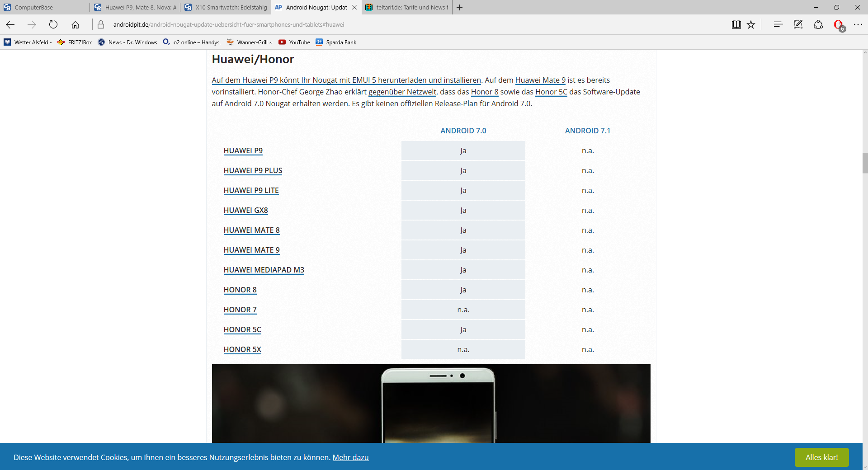Open the FRITZ!Box bookmark
Screen dimensions: 868x470
[x=75, y=42]
